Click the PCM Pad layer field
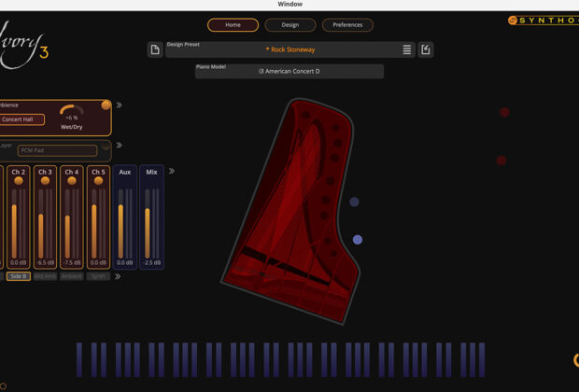The height and width of the screenshot is (392, 579). point(56,150)
